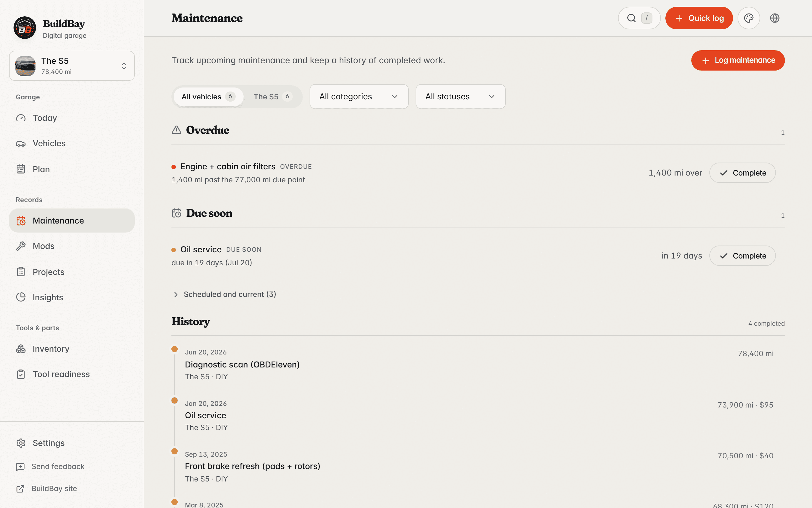The width and height of the screenshot is (812, 508).
Task: Open the theme palette icon
Action: (x=749, y=18)
